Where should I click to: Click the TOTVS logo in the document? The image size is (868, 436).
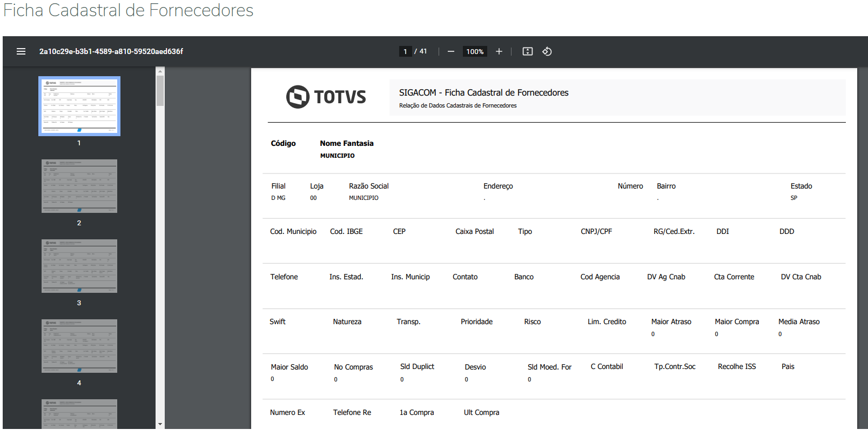[x=326, y=97]
